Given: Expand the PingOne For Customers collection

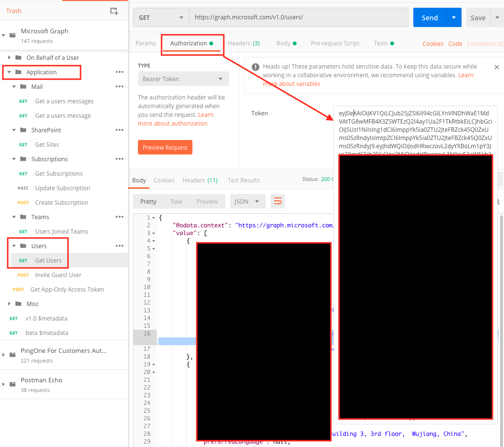Looking at the screenshot, I should click(3, 355).
